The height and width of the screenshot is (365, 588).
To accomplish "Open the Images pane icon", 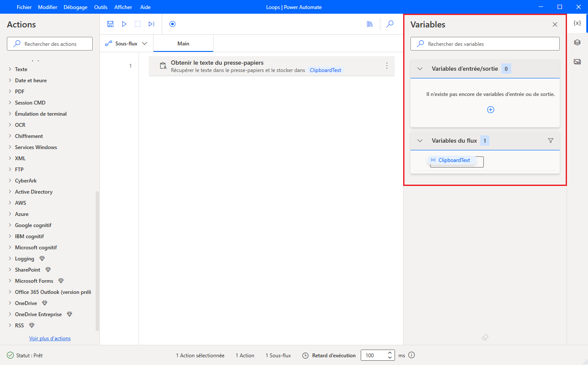I will [578, 61].
